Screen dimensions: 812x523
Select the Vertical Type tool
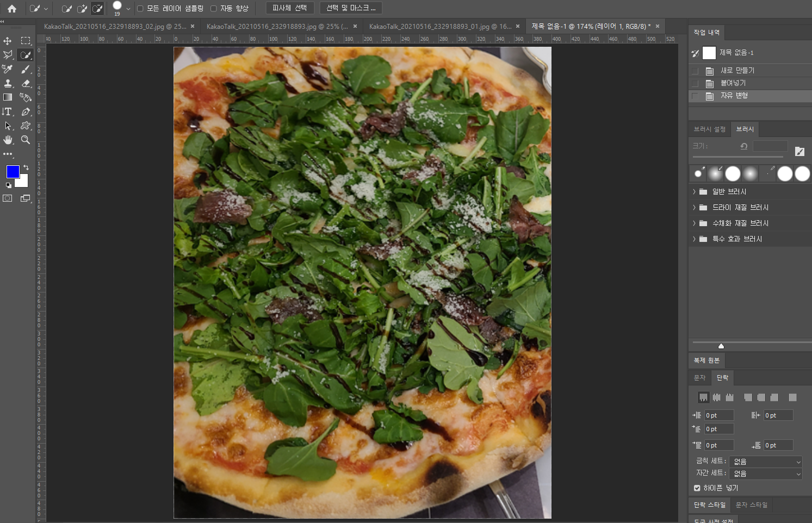coord(8,111)
